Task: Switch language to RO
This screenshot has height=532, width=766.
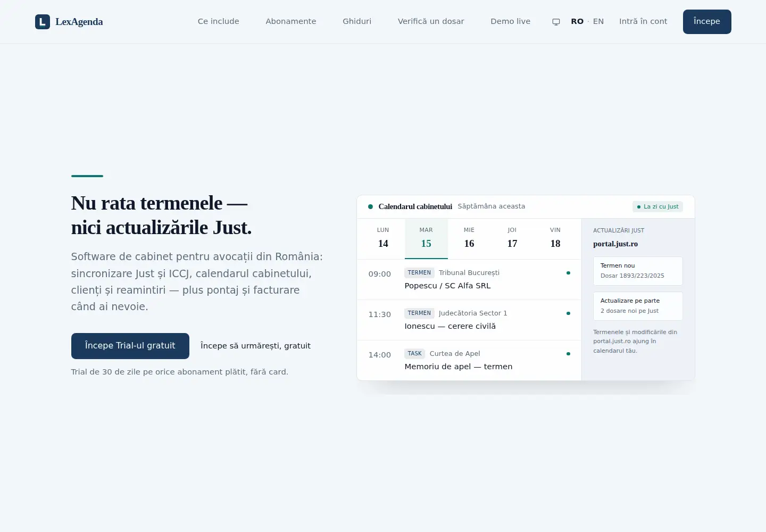Action: click(577, 21)
